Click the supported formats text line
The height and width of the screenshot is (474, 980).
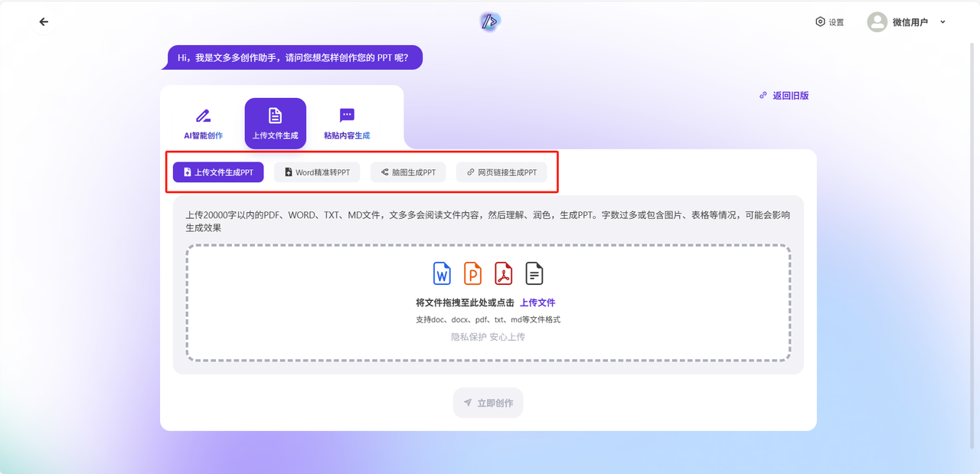pyautogui.click(x=488, y=319)
